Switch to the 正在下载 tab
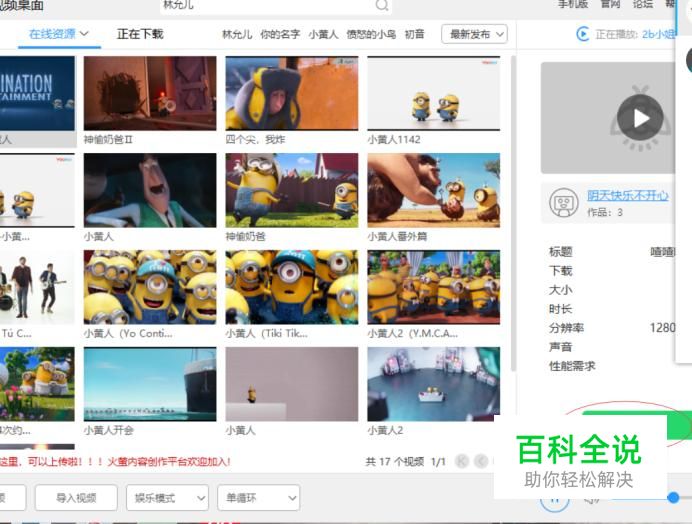 [140, 34]
